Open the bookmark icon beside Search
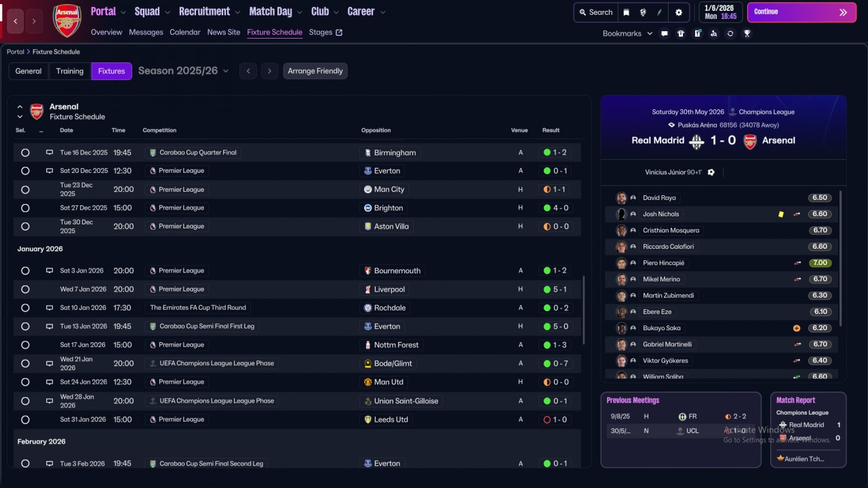 pyautogui.click(x=627, y=12)
